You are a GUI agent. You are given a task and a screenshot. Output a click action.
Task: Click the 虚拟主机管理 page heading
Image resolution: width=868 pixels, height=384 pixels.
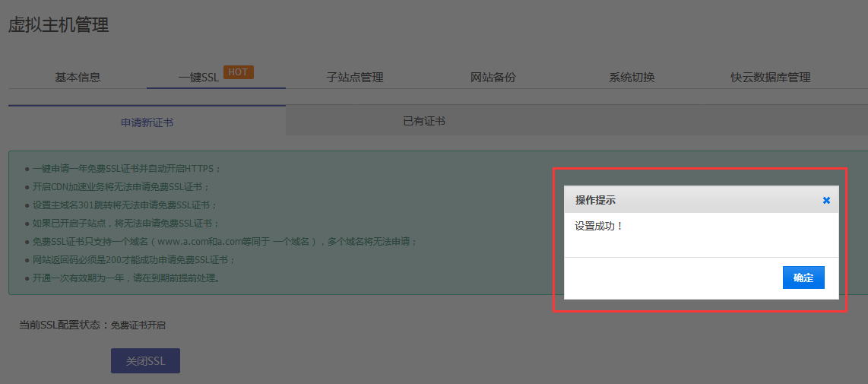pyautogui.click(x=59, y=25)
